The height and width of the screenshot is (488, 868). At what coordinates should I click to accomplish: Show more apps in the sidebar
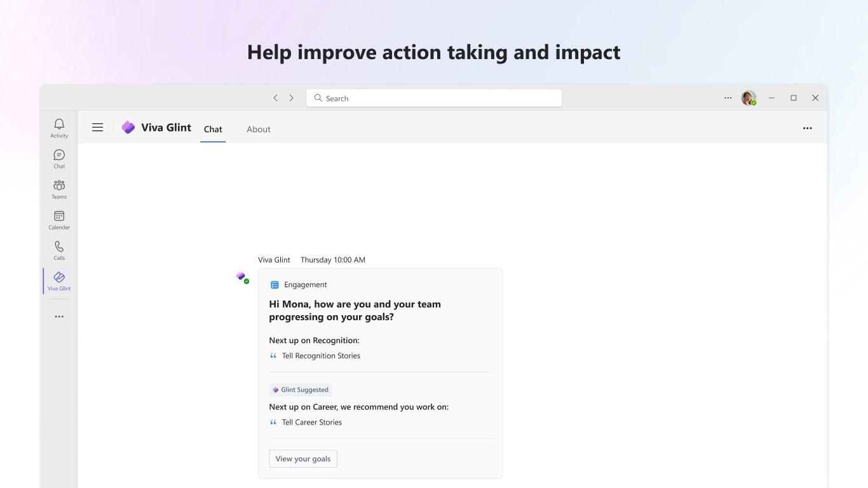[59, 316]
